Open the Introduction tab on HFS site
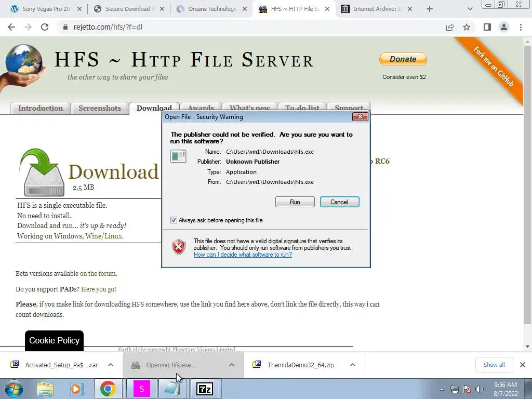The image size is (532, 399). 41,108
